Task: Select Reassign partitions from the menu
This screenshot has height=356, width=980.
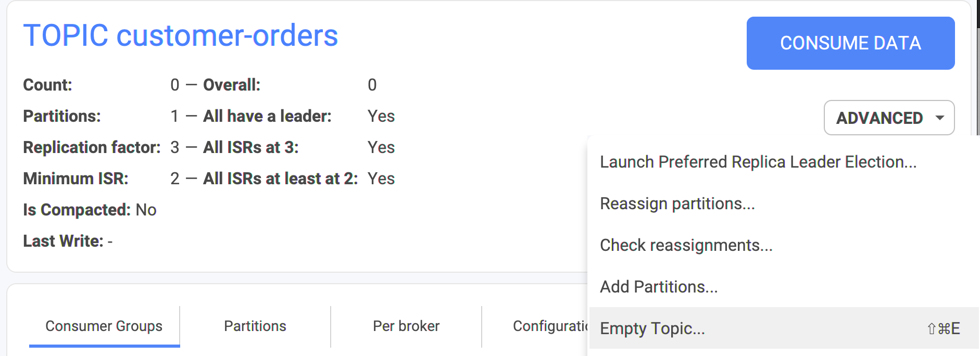Action: click(677, 204)
